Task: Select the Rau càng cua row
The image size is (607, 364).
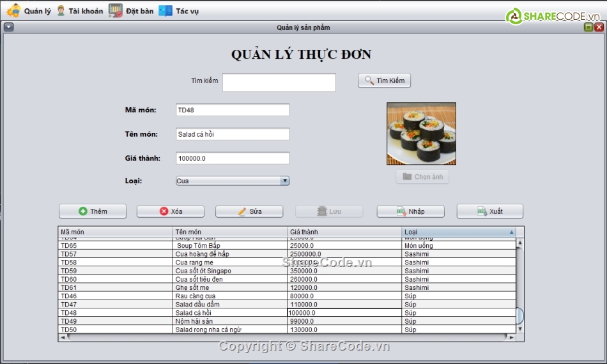Action: [x=287, y=296]
